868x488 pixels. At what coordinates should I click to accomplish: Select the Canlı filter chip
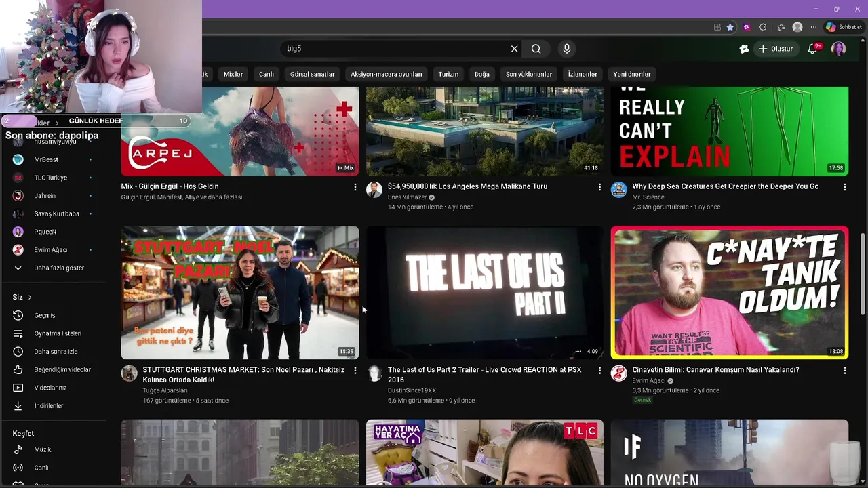pos(267,74)
